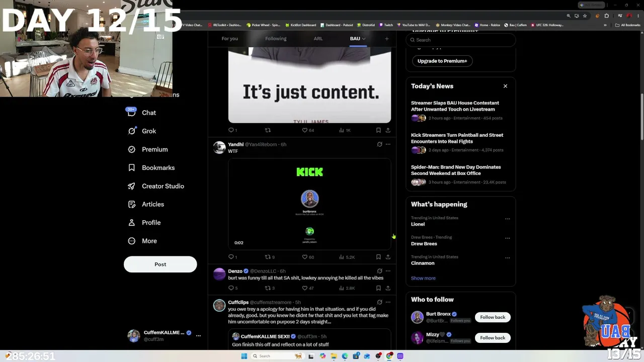Open Articles in the left sidebar
The image size is (644, 362).
[146, 204]
